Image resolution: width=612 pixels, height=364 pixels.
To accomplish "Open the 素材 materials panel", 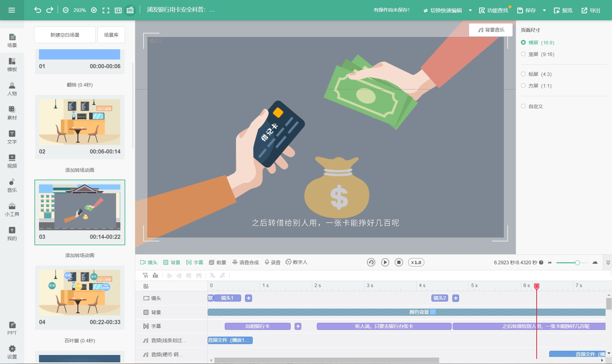I will (x=12, y=113).
